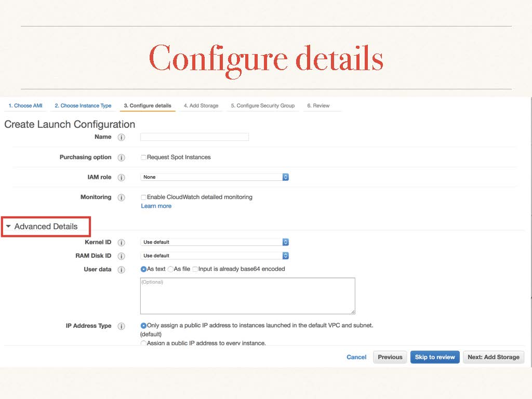This screenshot has width=532, height=399.
Task: Click the Monitoring info icon
Action: tap(121, 197)
